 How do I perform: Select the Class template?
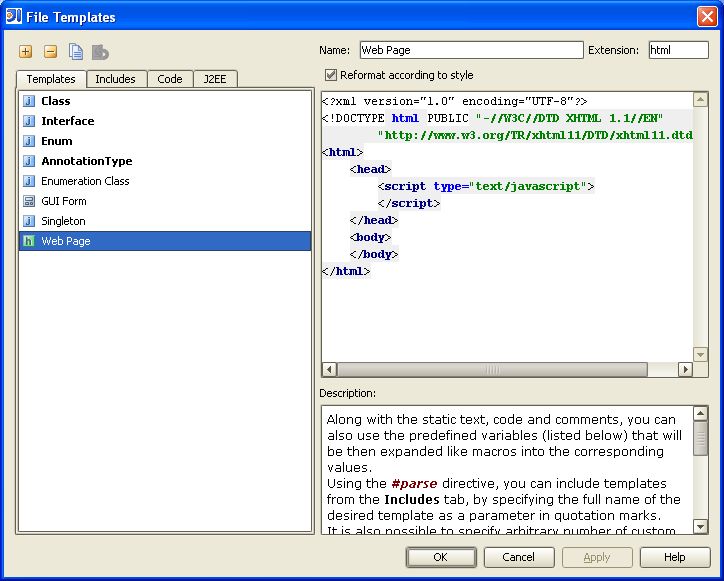coord(165,101)
